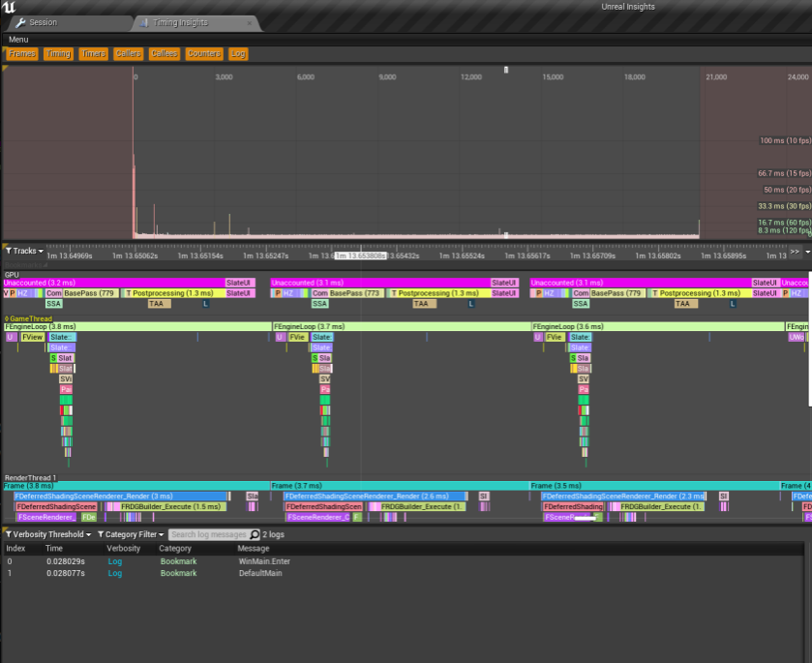
Task: Click the time marker 1m 13.653808s
Action: click(360, 256)
